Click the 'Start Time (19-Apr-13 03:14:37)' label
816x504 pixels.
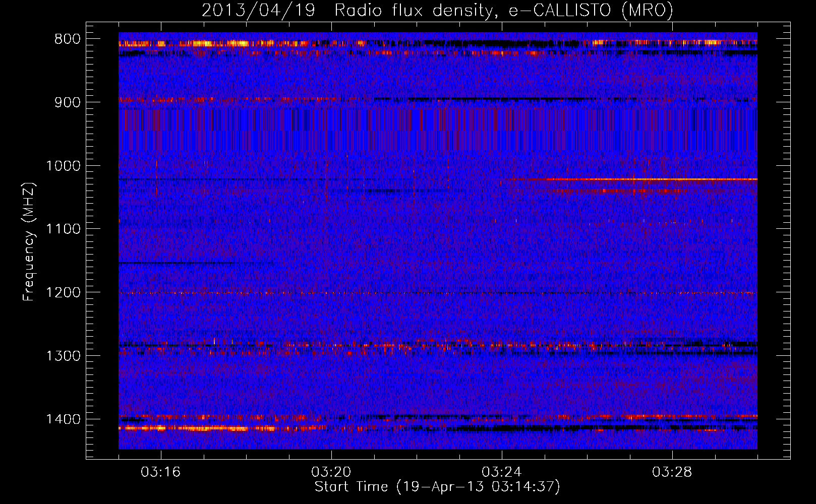click(437, 486)
